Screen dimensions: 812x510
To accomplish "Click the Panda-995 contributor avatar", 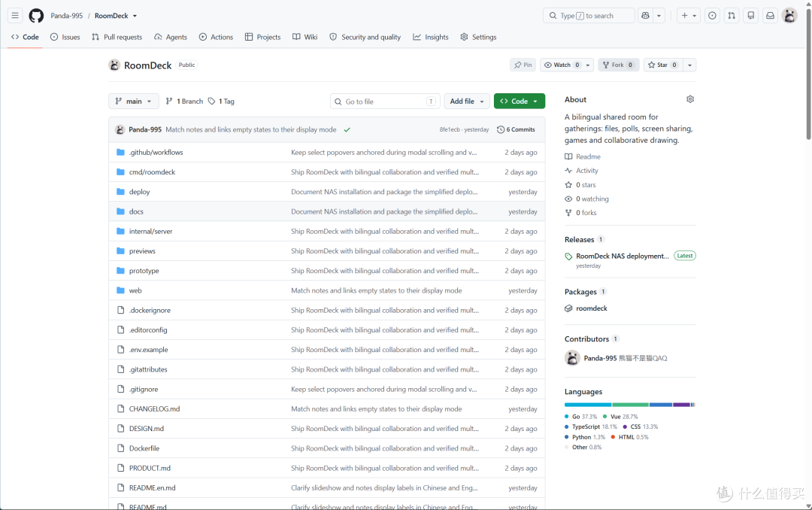I will click(572, 357).
